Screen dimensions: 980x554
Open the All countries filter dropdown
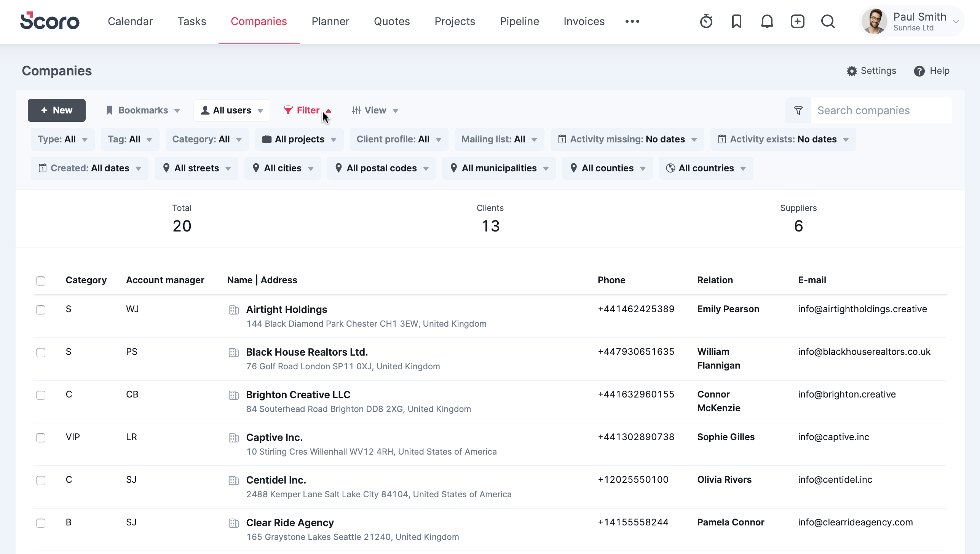706,168
